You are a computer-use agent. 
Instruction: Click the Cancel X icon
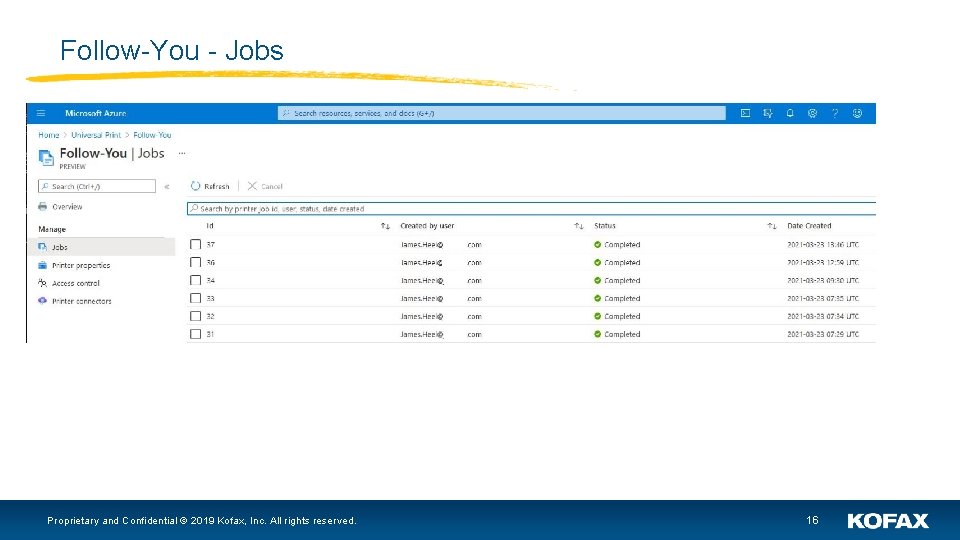pyautogui.click(x=252, y=186)
